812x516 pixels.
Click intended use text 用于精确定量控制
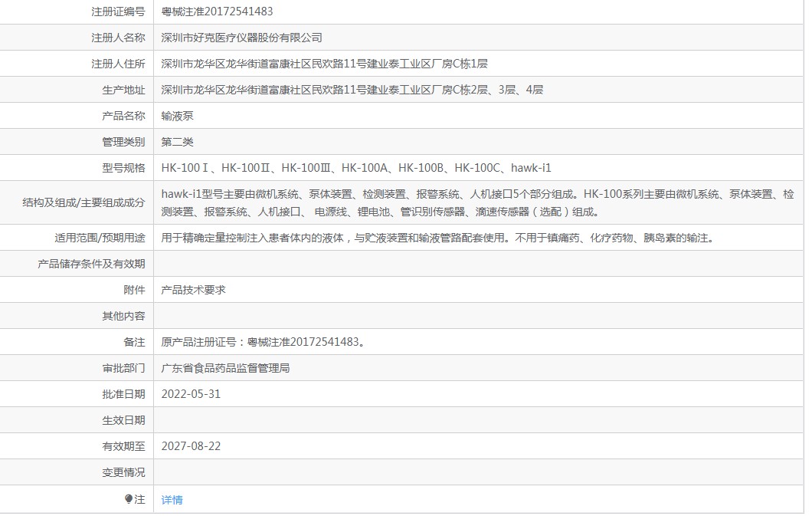pyautogui.click(x=439, y=238)
